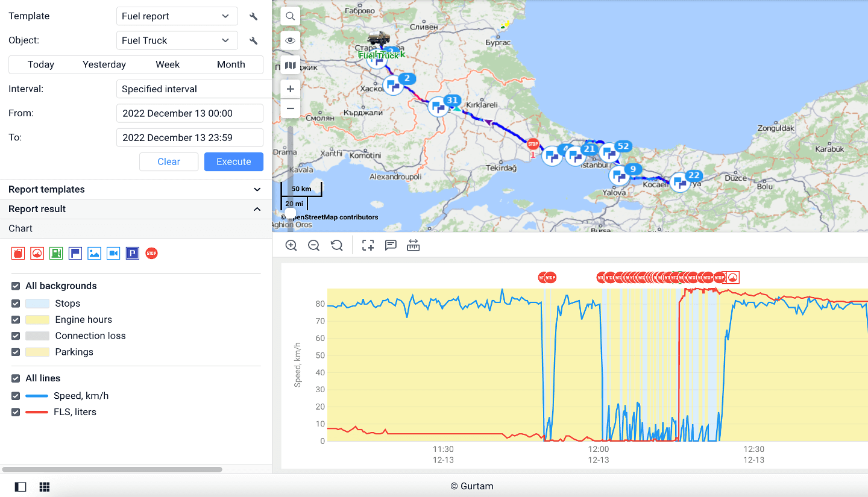Open the Template dropdown showing Fuel report
868x497 pixels.
175,16
